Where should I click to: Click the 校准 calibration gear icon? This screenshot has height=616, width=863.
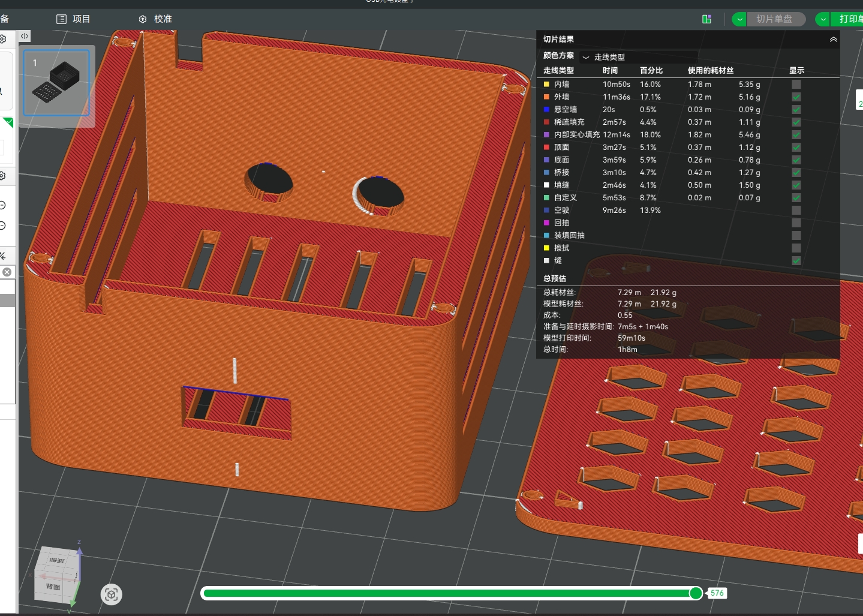pos(143,19)
